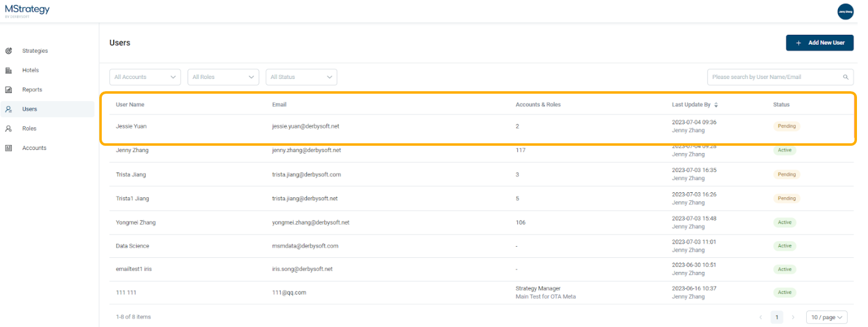Open the All Status filter dropdown
The image size is (868, 327).
tap(301, 77)
